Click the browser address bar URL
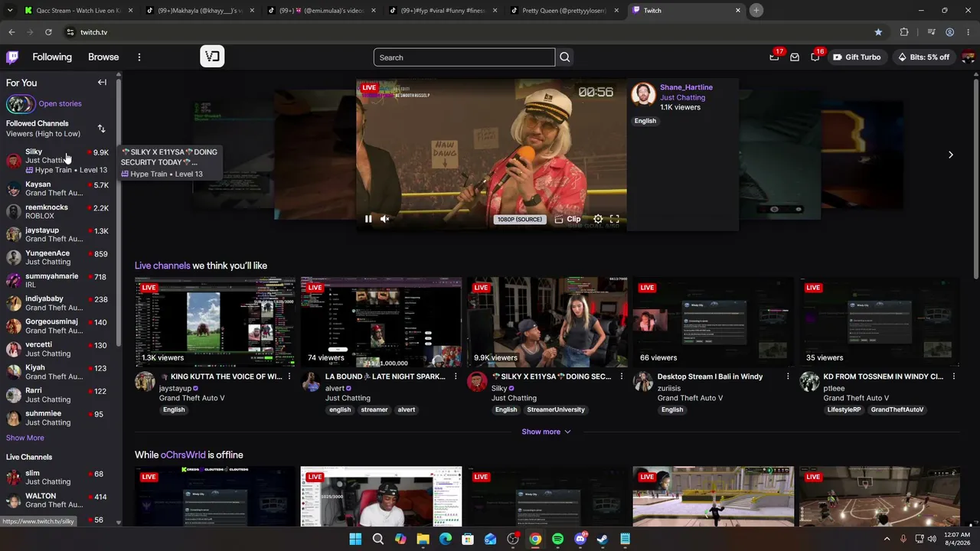The image size is (980, 551). tap(93, 32)
